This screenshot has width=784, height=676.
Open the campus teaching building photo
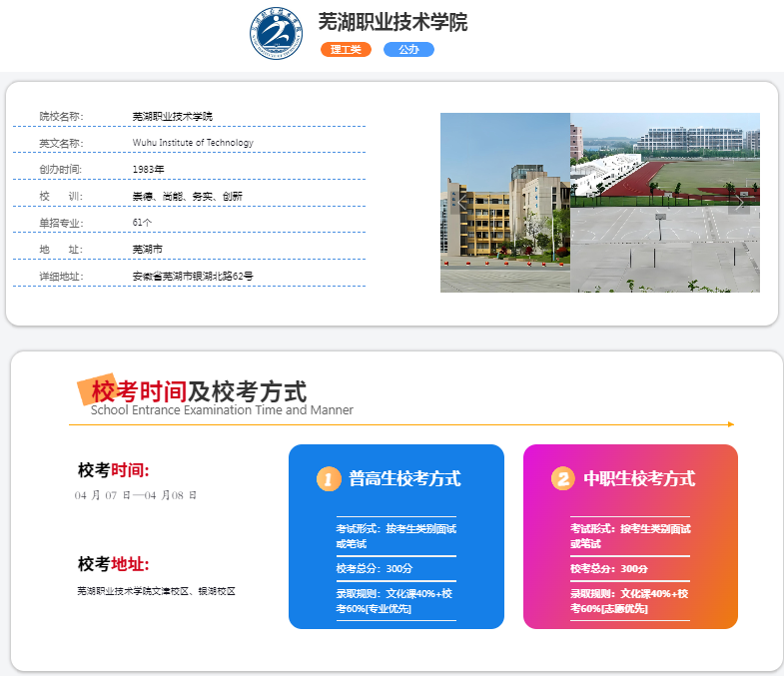(x=505, y=203)
